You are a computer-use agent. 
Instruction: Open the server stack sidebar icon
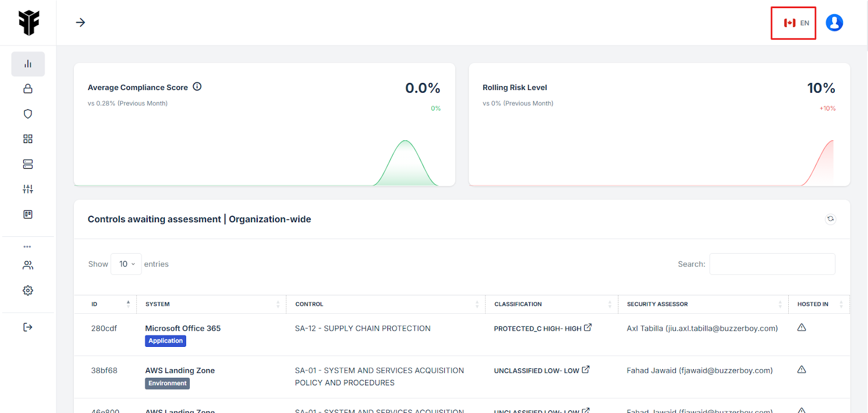[28, 164]
